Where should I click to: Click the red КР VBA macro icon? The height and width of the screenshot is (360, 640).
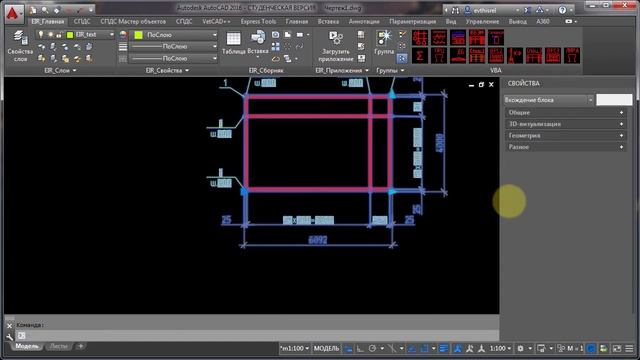coord(515,56)
